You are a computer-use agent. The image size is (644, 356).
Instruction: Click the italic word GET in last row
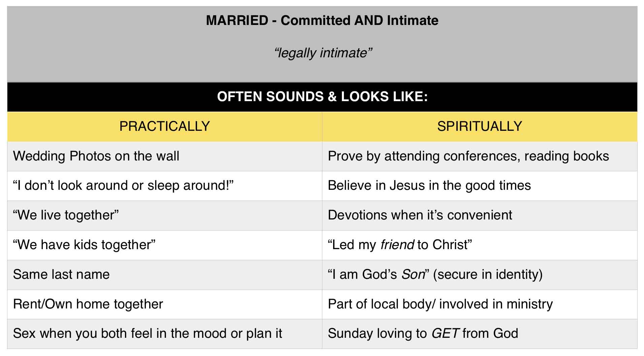[445, 333]
